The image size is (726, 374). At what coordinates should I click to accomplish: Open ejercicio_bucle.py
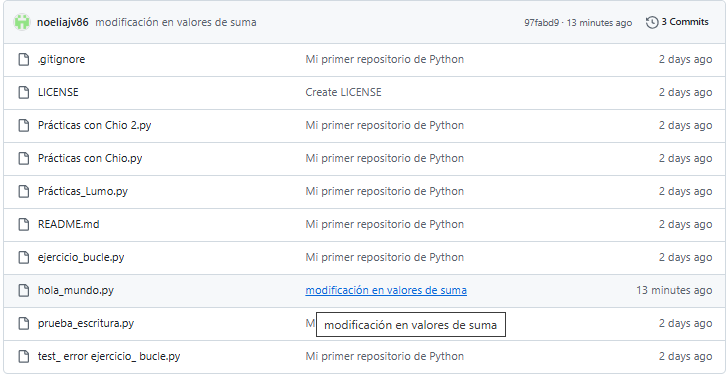tap(81, 257)
